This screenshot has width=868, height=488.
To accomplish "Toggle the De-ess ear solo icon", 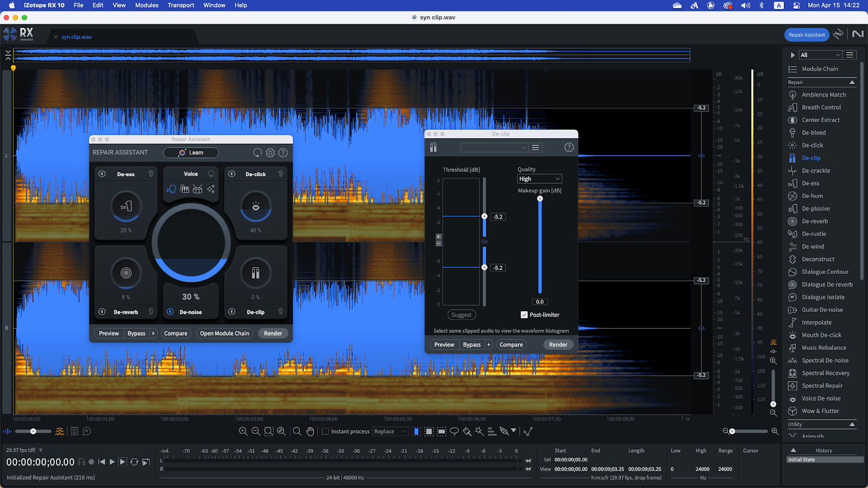I will click(151, 174).
